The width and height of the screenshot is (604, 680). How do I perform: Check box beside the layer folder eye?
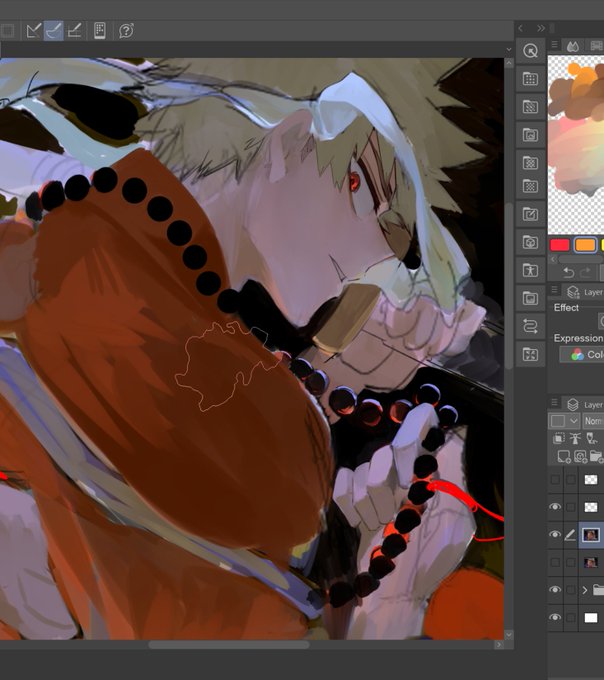(x=571, y=590)
